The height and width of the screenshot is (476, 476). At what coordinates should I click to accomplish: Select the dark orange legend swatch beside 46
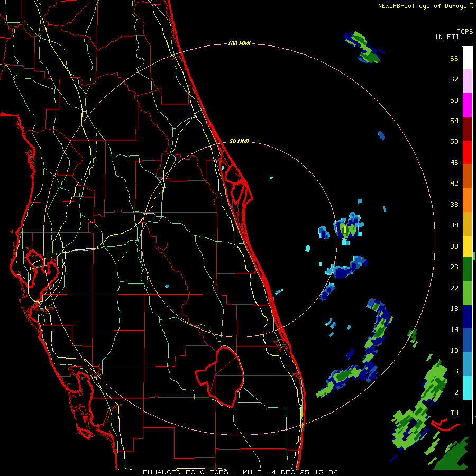pos(467,176)
